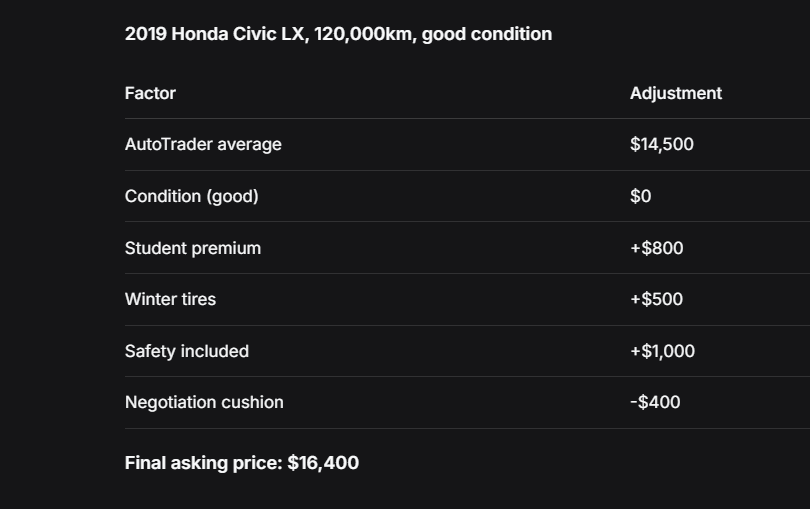
Task: Click 'Honda Civic LX' in the heading
Action: (240, 34)
